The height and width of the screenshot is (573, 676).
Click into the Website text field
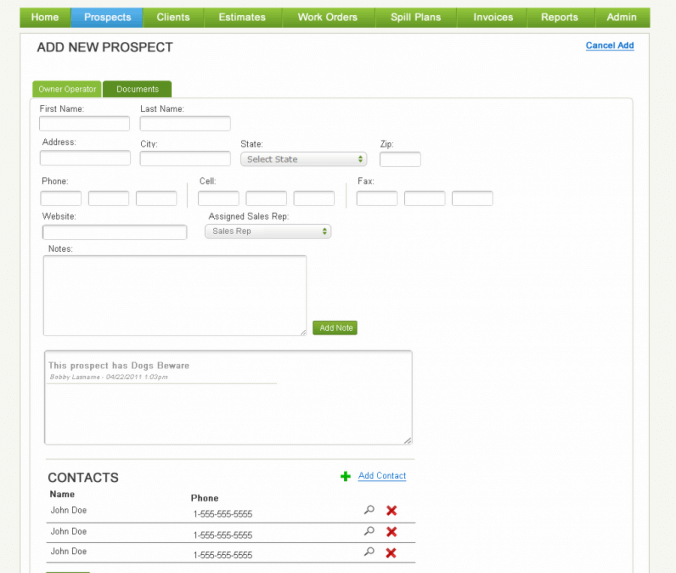pos(114,232)
